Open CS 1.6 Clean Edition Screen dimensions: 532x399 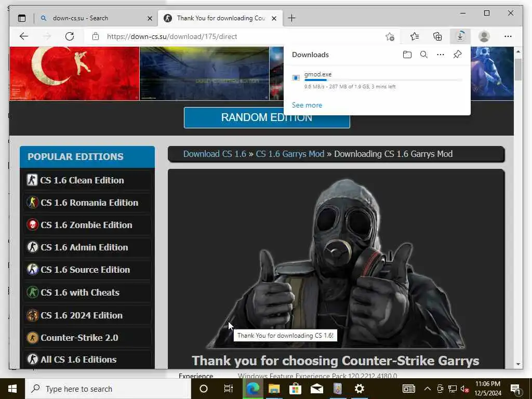point(87,180)
